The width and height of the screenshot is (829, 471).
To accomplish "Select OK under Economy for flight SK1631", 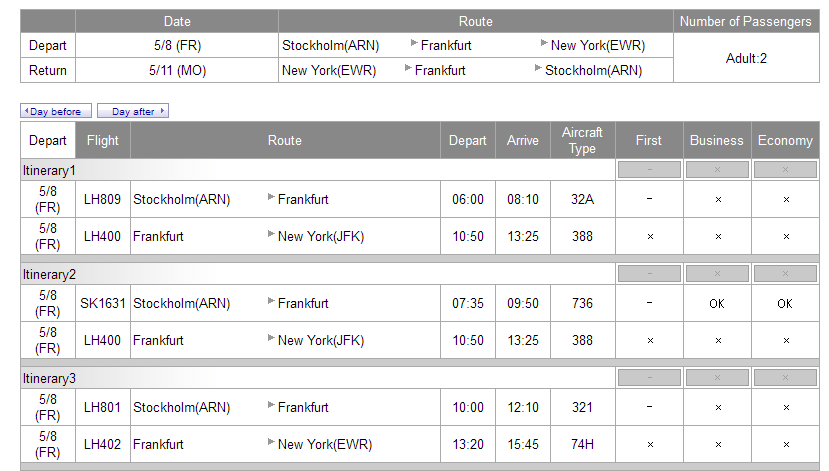I will pos(785,303).
